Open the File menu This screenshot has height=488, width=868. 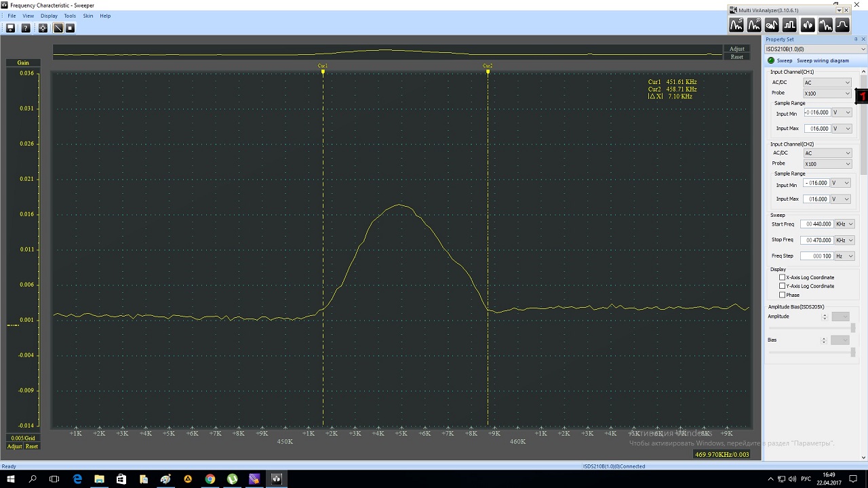[x=12, y=16]
